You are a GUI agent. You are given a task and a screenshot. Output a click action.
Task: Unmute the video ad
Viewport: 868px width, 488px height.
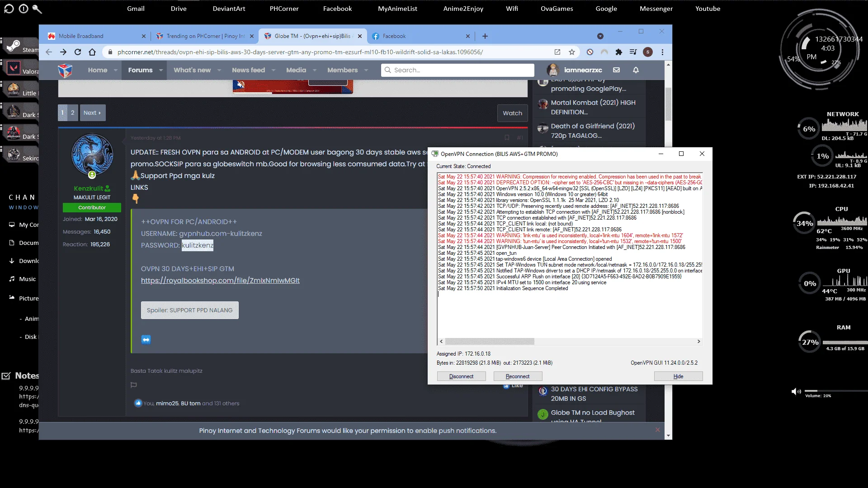click(x=241, y=84)
